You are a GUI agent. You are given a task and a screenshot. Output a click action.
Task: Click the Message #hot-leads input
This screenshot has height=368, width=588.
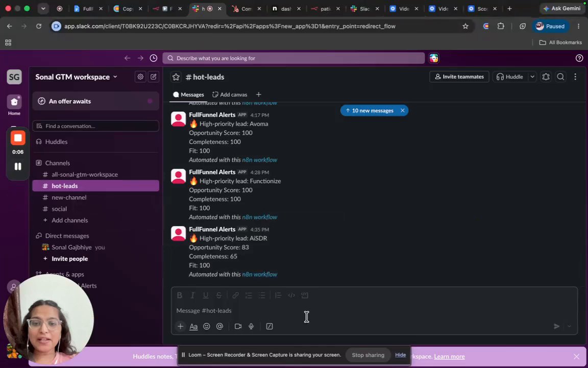[374, 311]
